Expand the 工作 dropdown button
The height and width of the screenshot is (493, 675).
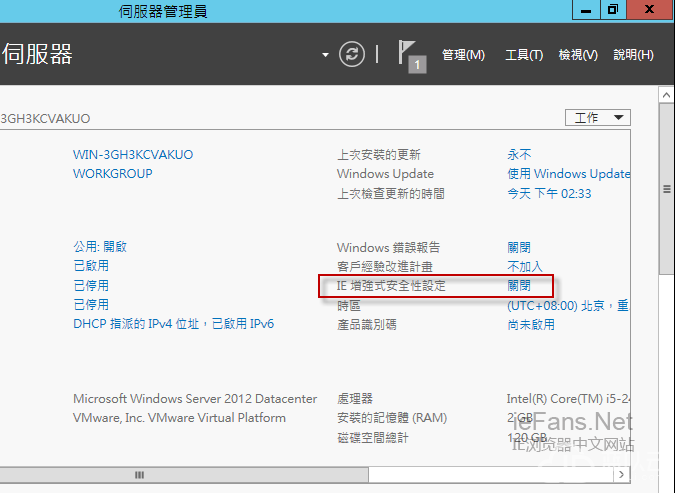pos(598,118)
